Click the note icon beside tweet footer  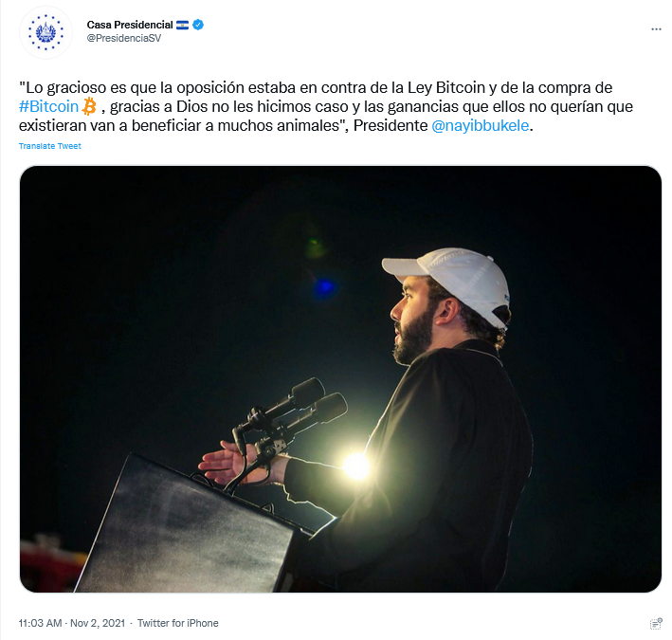(x=656, y=624)
